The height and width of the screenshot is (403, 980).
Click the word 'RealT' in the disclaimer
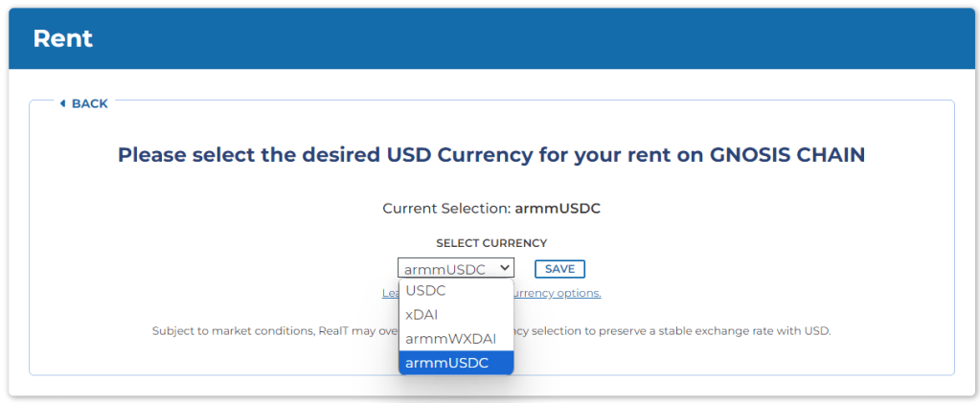click(x=335, y=331)
